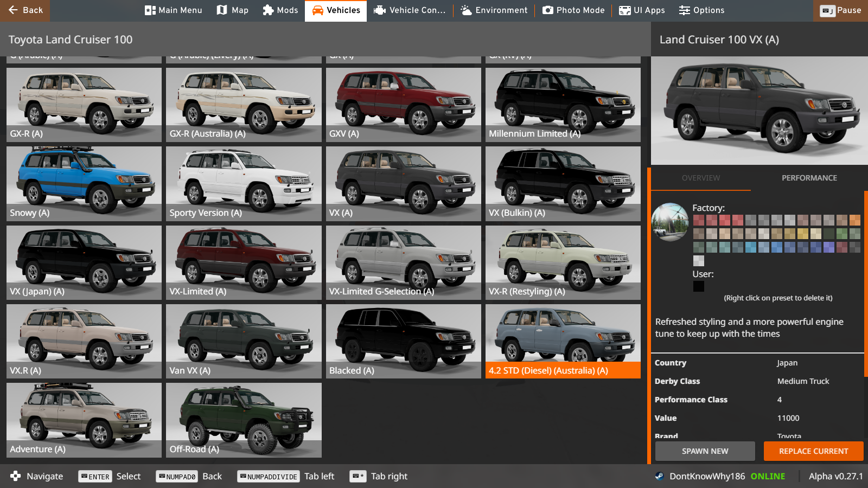Pick the first red factory color swatch
The height and width of the screenshot is (488, 868).
(x=699, y=220)
